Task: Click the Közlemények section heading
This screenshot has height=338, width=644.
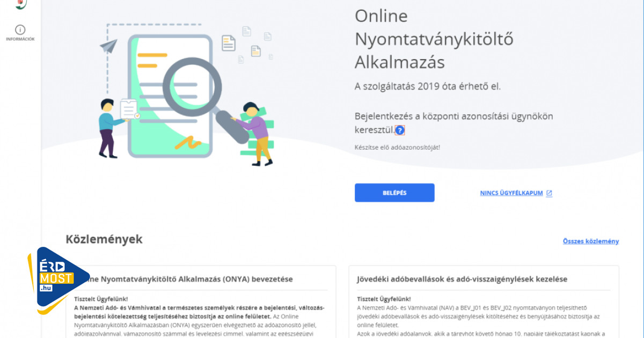Action: [104, 239]
